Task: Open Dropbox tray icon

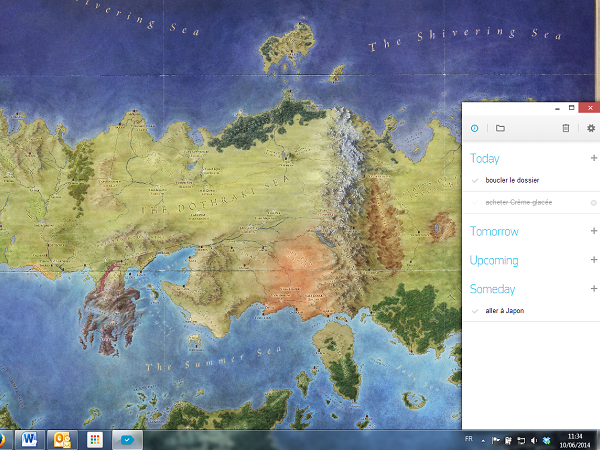Action: pyautogui.click(x=546, y=440)
